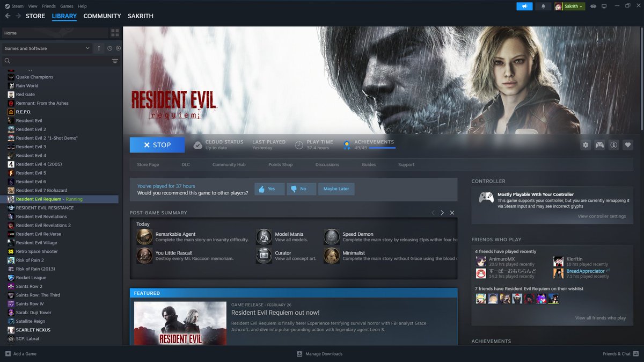Go to the STORE tab
The height and width of the screenshot is (362, 644).
[x=35, y=16]
